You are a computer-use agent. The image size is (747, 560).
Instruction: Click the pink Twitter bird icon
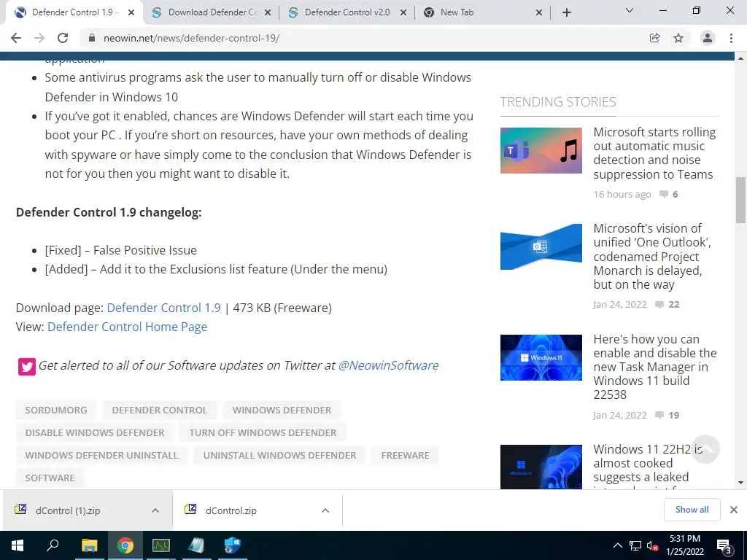point(27,367)
